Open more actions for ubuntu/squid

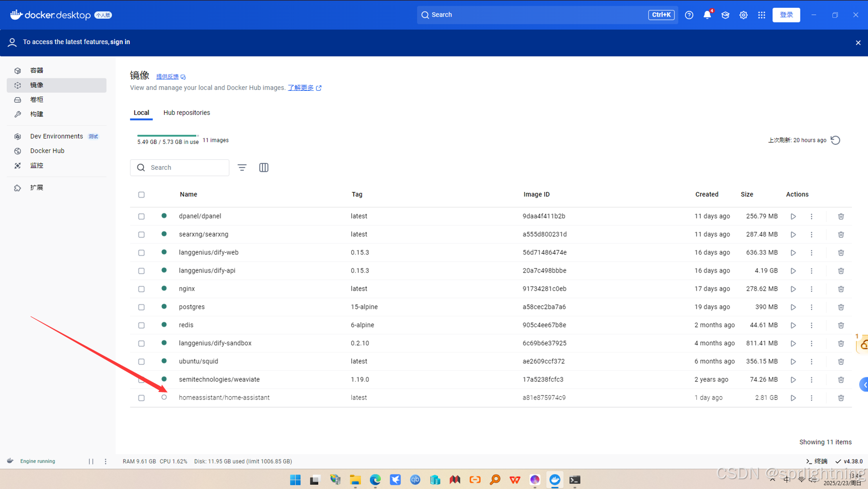[x=811, y=362]
